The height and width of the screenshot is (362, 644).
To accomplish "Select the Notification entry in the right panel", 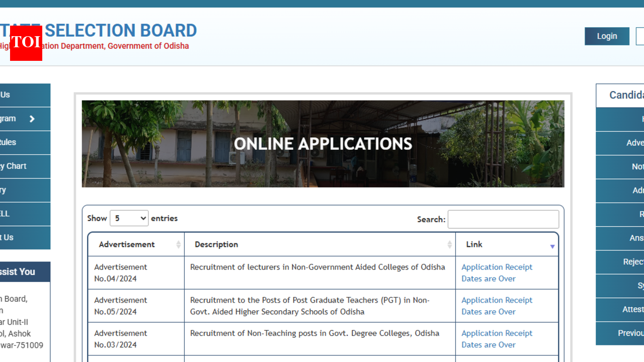I will point(629,166).
